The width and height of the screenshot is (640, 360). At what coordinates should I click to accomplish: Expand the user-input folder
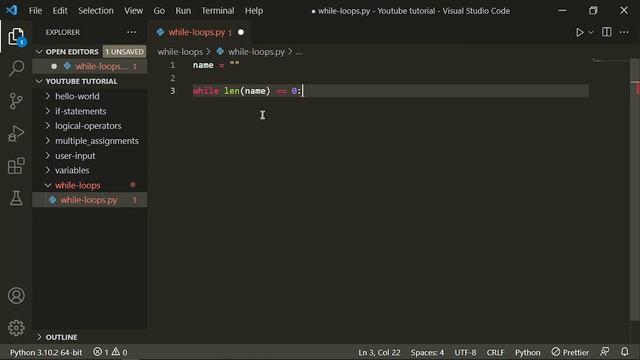[89, 156]
